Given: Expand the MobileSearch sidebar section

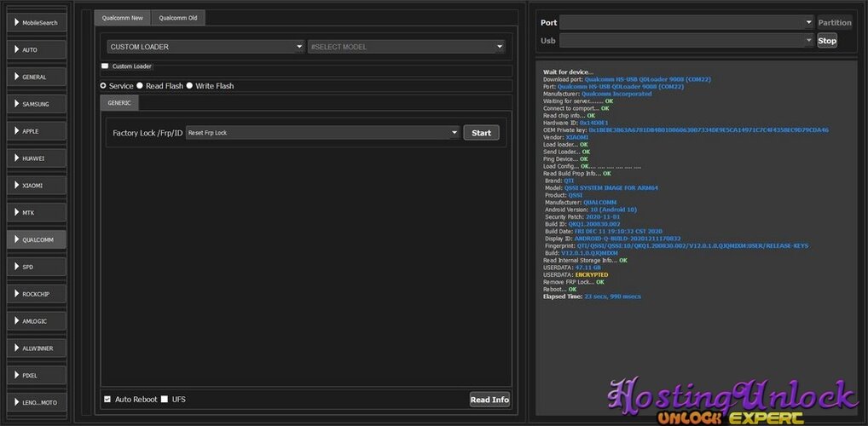Looking at the screenshot, I should 37,23.
